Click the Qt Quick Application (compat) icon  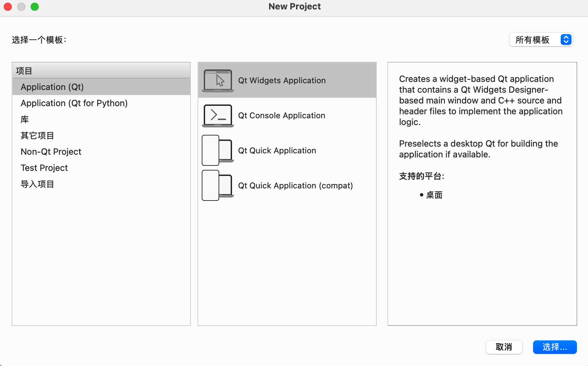tap(218, 185)
